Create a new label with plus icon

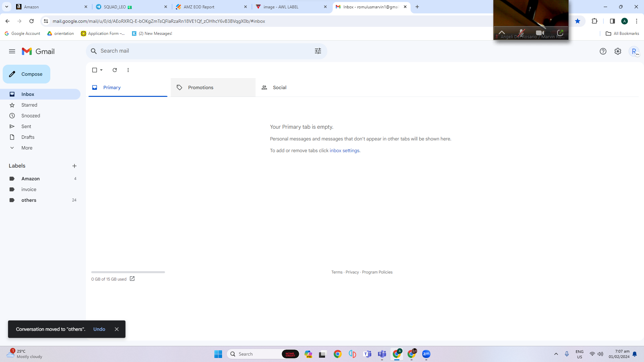[x=74, y=166]
